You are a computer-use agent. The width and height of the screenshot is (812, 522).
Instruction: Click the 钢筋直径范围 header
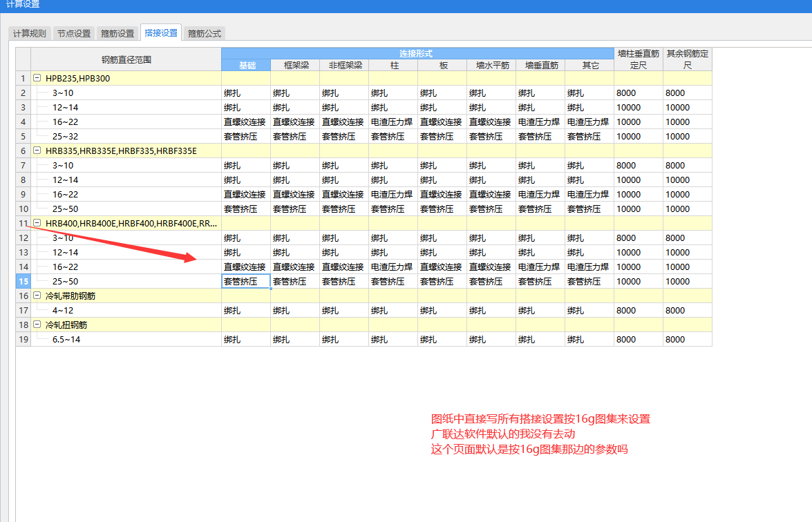coord(126,59)
